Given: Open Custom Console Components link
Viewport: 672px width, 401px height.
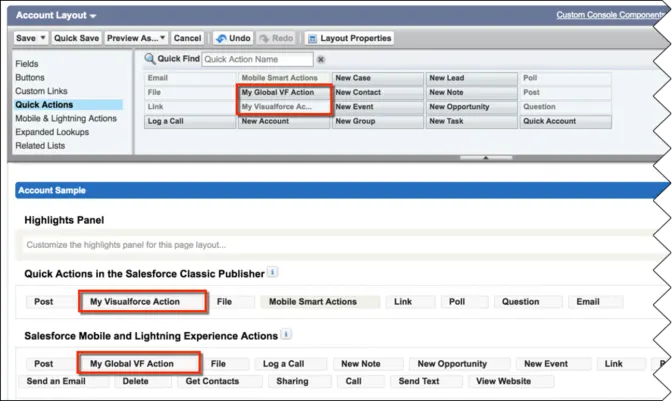Looking at the screenshot, I should [x=610, y=15].
